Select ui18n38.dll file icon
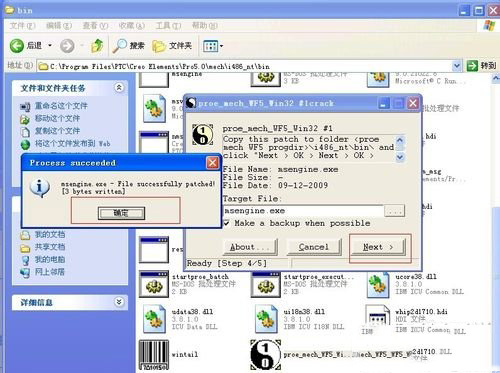 pos(266,319)
